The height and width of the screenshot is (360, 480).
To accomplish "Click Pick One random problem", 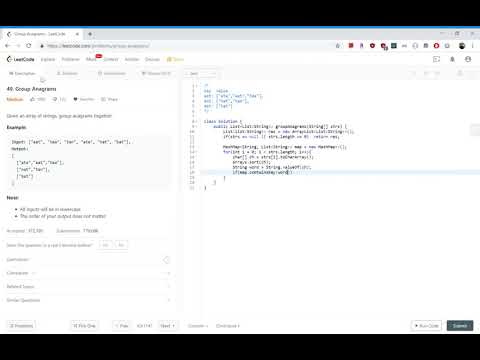I will coord(84,326).
